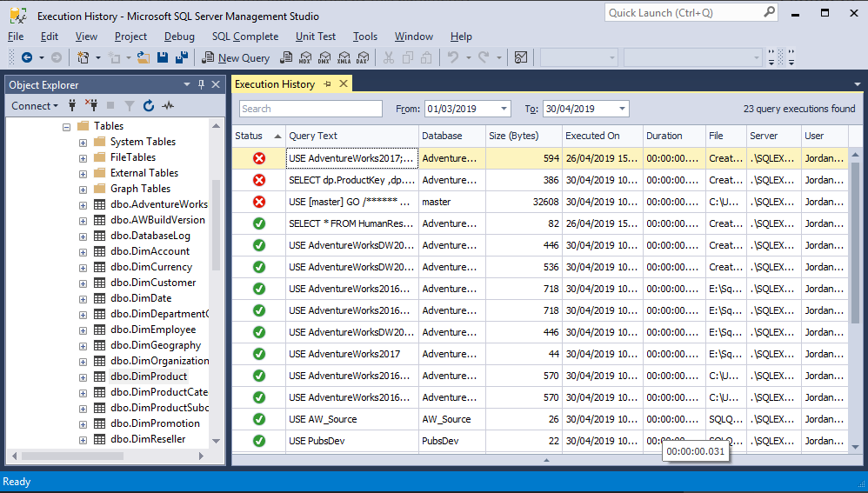Refresh the Object Explorer tree
This screenshot has width=868, height=493.
click(x=149, y=105)
